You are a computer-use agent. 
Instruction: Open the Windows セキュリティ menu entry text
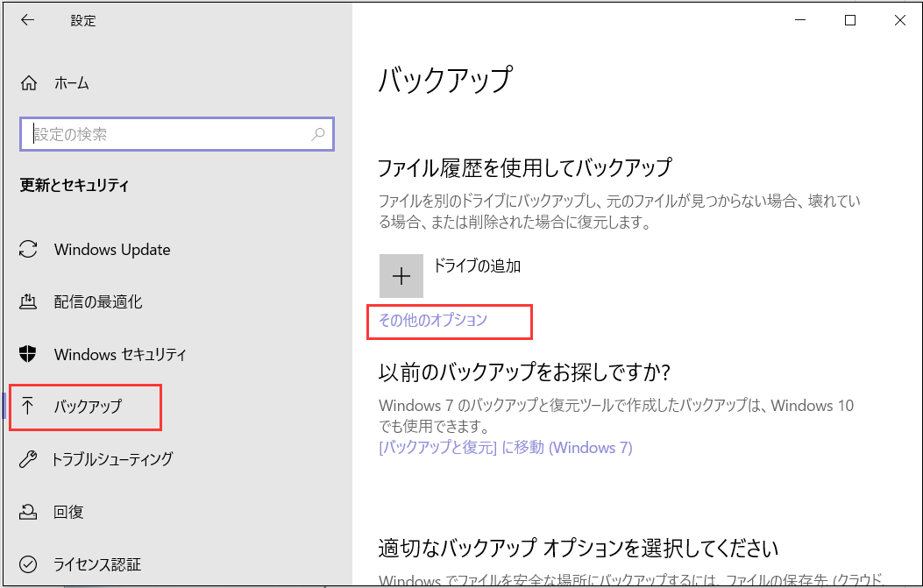(120, 355)
